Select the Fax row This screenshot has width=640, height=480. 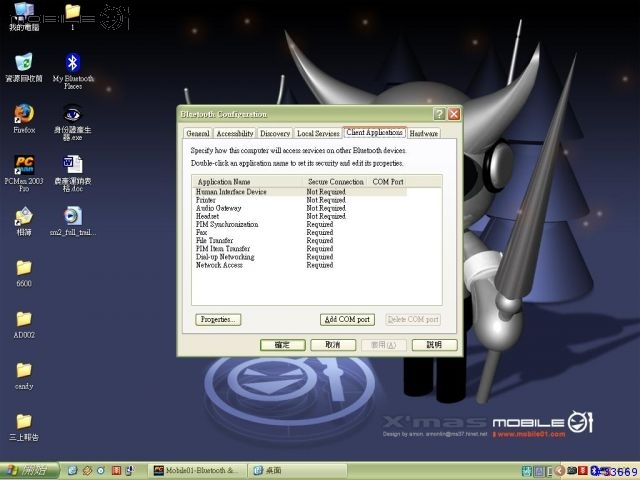(x=300, y=233)
